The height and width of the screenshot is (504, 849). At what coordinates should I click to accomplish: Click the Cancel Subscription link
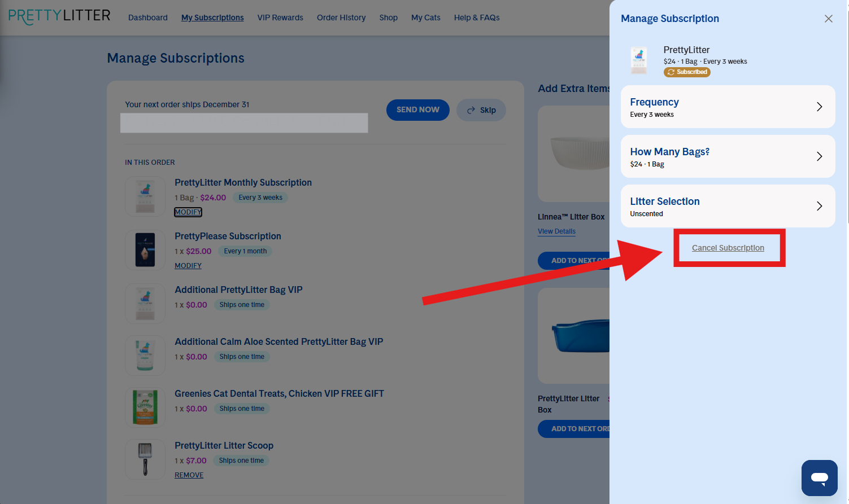click(x=728, y=248)
